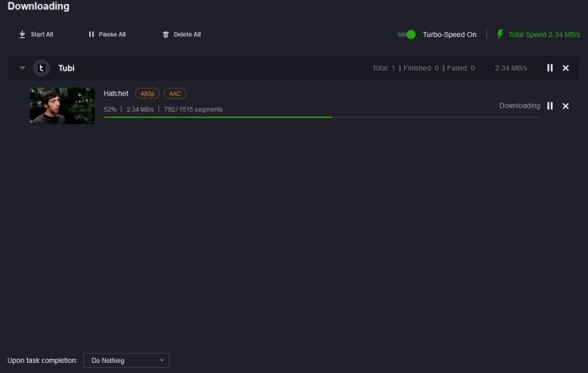Click the '792 / 1515 segments' text
The width and height of the screenshot is (588, 373).
(193, 109)
